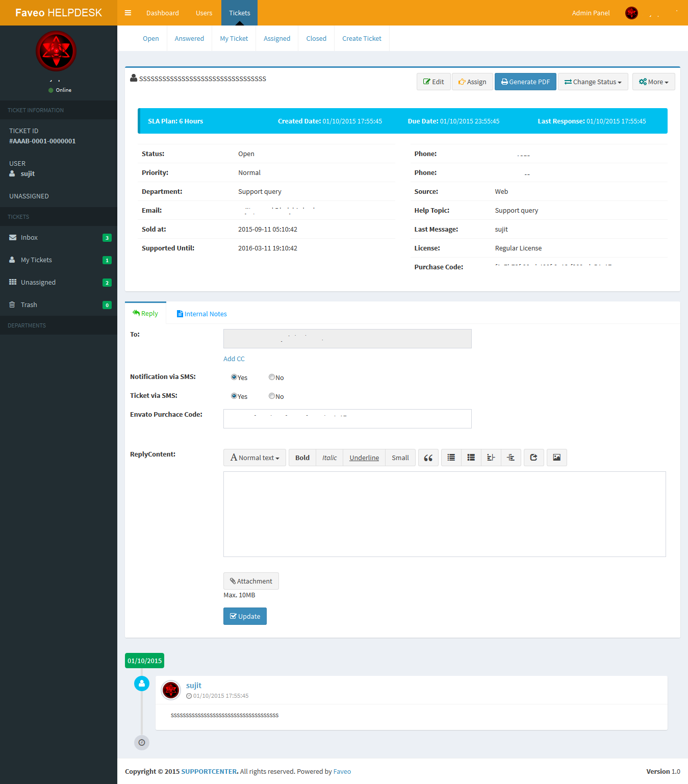Apply Bold formatting in editor
The height and width of the screenshot is (784, 688).
302,458
